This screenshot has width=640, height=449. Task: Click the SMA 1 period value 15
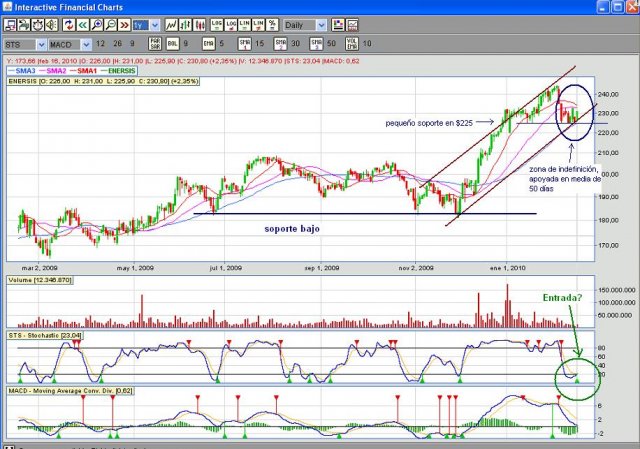[260, 44]
